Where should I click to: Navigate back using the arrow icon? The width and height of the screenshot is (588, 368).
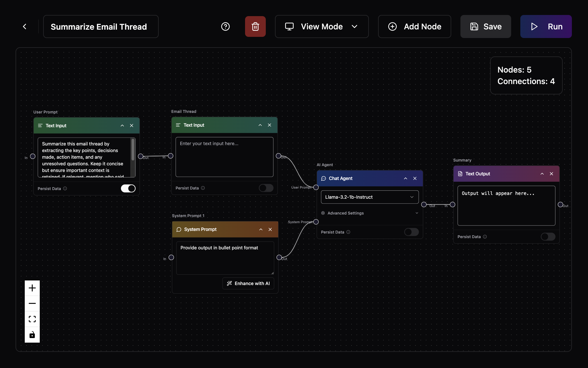point(25,26)
